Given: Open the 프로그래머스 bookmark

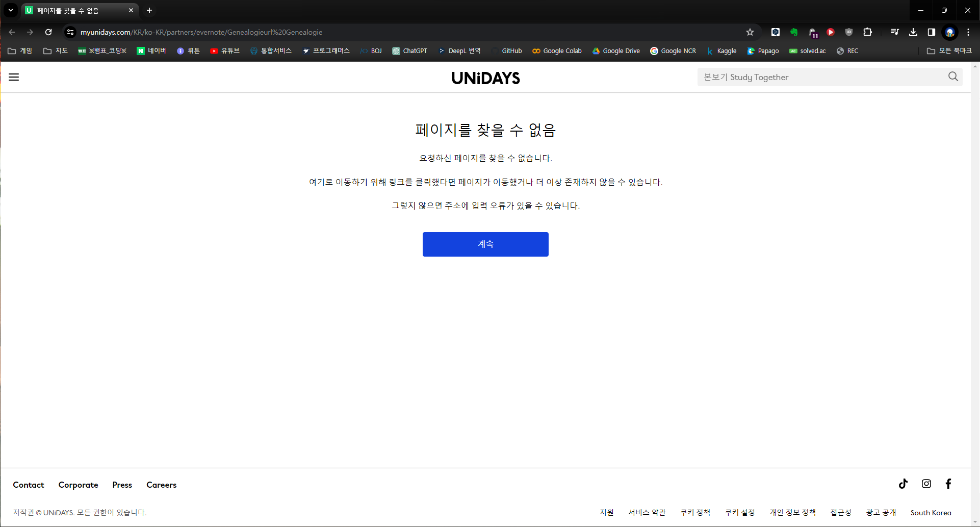Looking at the screenshot, I should tap(326, 51).
